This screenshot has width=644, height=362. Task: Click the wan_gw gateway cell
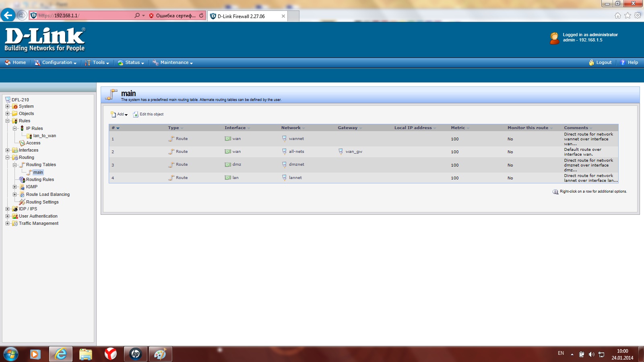coord(350,152)
